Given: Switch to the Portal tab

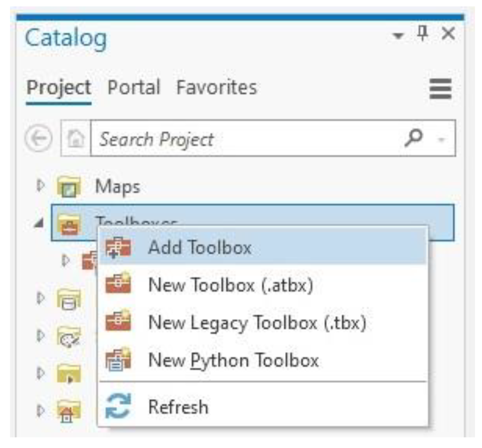Looking at the screenshot, I should click(134, 88).
